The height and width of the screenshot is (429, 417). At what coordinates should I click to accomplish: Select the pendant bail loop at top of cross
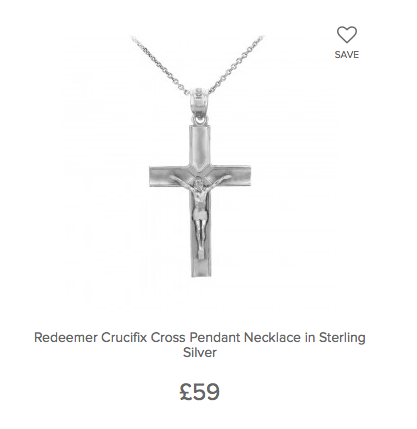(x=199, y=104)
